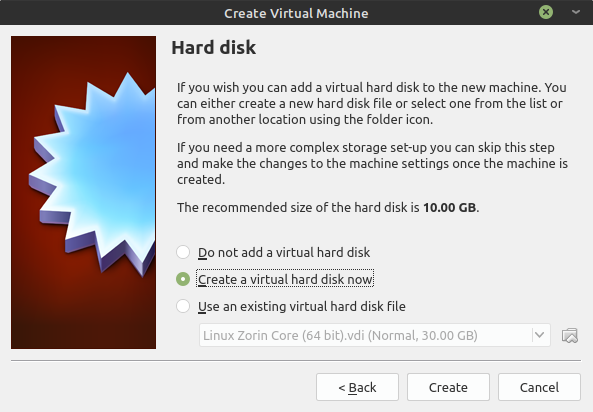Expand the existing disk list dropdown arrow

[540, 335]
